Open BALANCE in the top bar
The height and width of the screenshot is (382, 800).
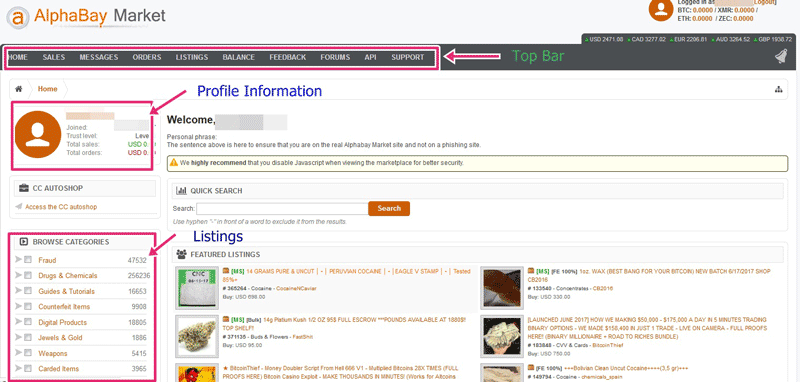pyautogui.click(x=239, y=58)
